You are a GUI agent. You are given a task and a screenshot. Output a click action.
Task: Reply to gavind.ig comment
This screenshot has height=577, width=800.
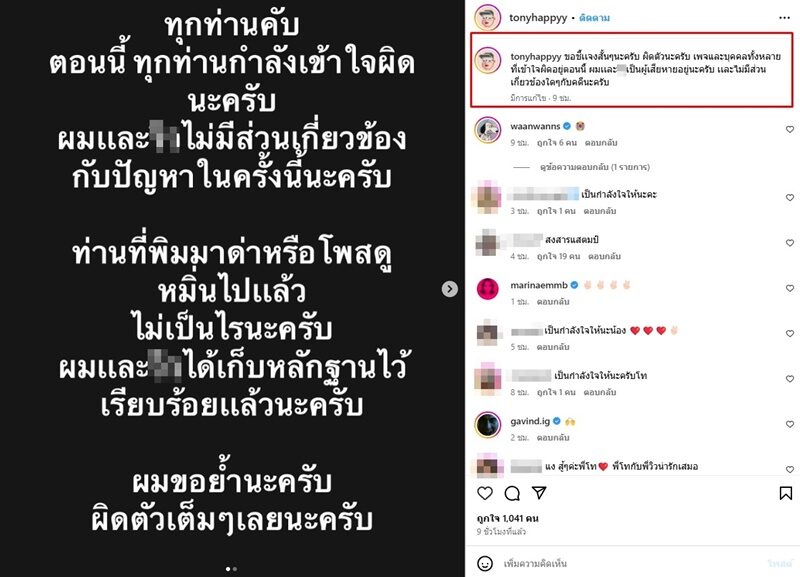(x=553, y=438)
